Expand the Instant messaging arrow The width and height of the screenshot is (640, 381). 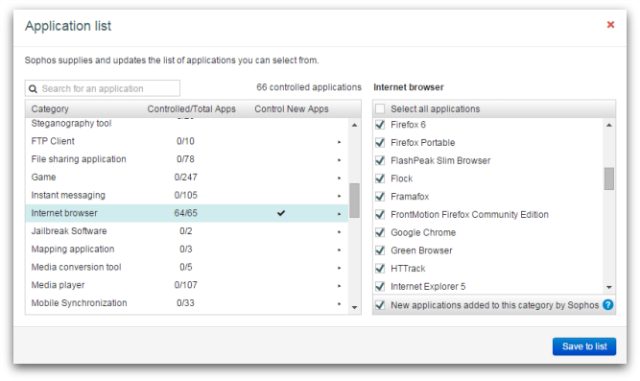pos(339,196)
